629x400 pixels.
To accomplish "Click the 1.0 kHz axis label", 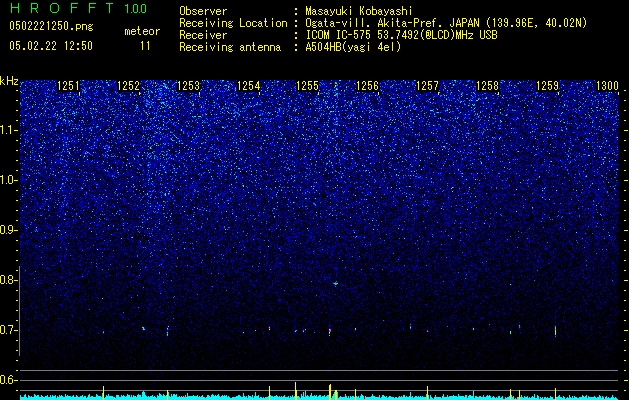I will click(8, 180).
